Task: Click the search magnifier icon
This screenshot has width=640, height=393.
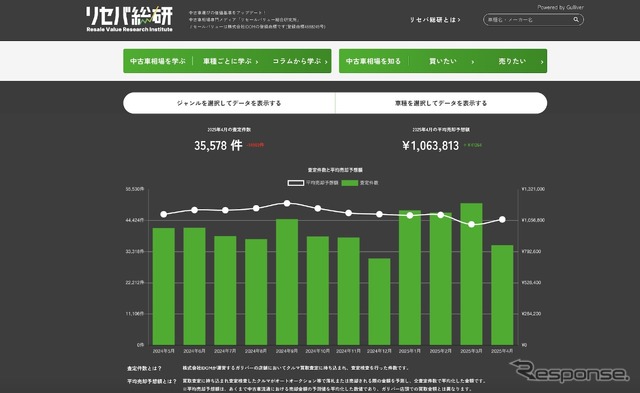Action: (576, 20)
